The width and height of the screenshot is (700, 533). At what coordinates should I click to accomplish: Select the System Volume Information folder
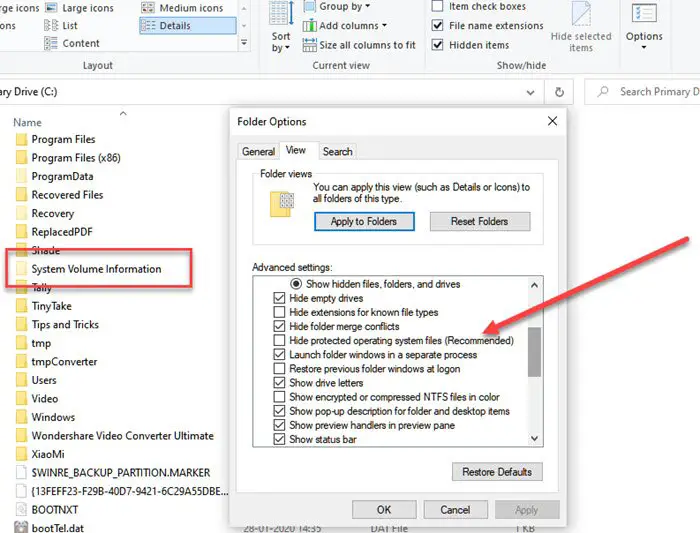tap(96, 269)
